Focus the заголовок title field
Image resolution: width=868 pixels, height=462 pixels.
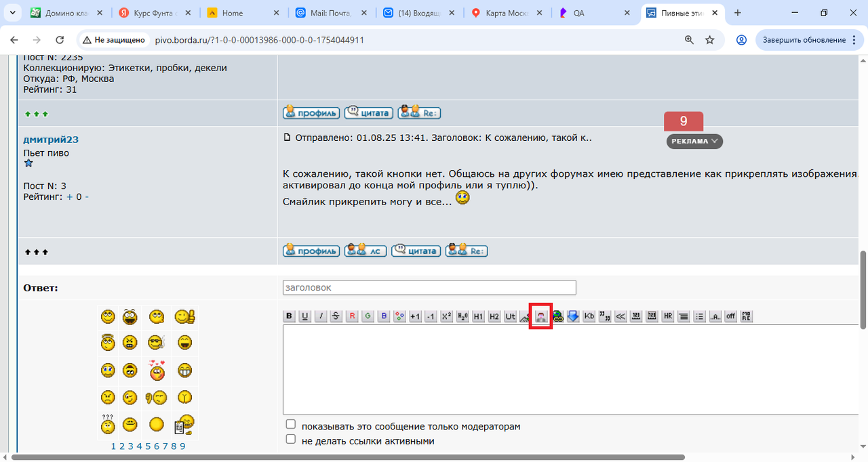click(429, 287)
